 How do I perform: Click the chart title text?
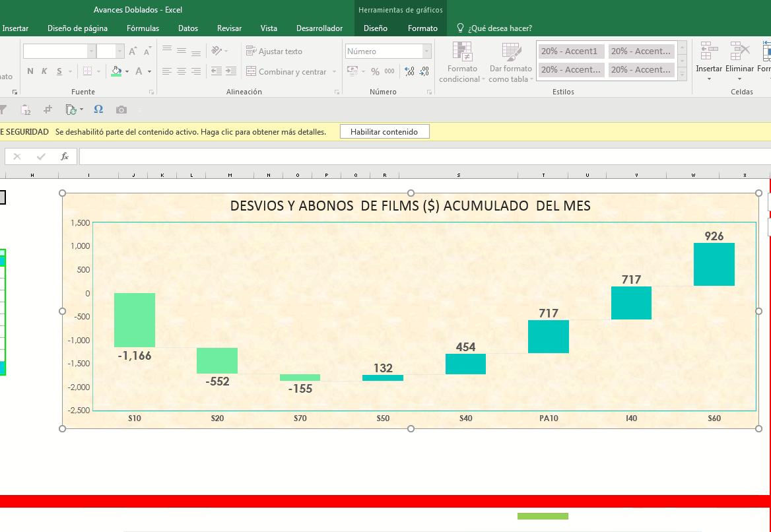click(410, 206)
